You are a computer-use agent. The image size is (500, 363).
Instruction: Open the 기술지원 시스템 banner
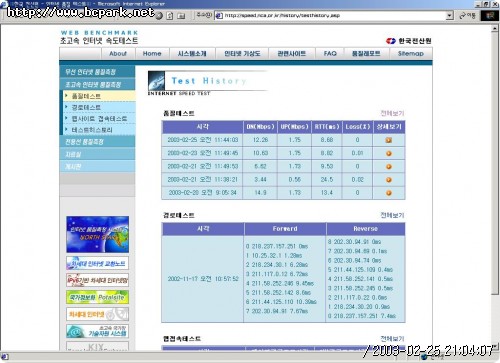(x=97, y=331)
